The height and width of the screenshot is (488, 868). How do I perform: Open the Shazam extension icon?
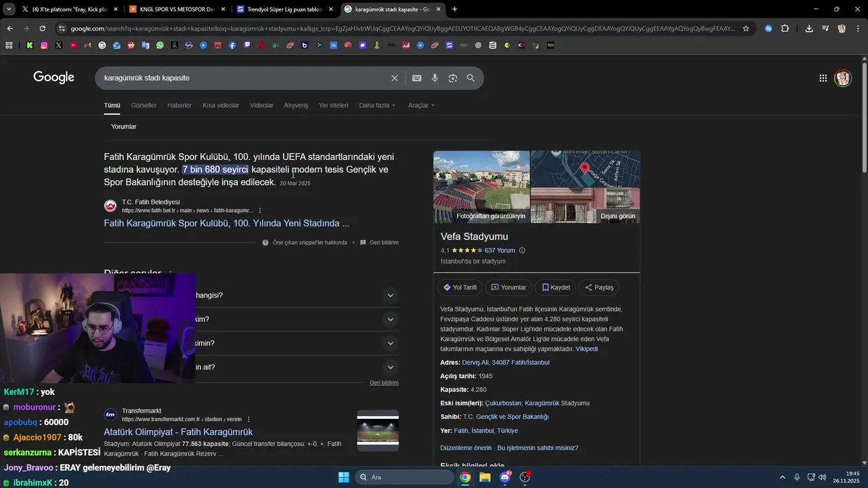(x=768, y=28)
